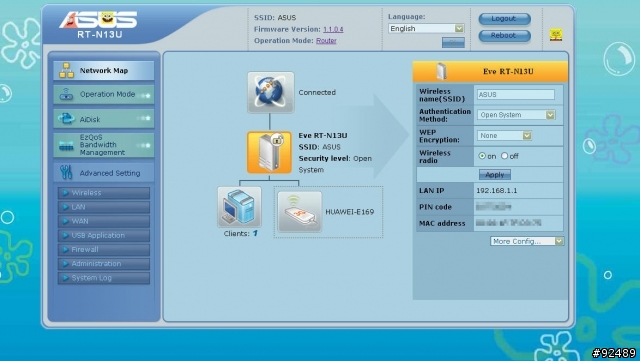This screenshot has width=640, height=361.
Task: Open the Operation Mode menu item
Action: 104,94
